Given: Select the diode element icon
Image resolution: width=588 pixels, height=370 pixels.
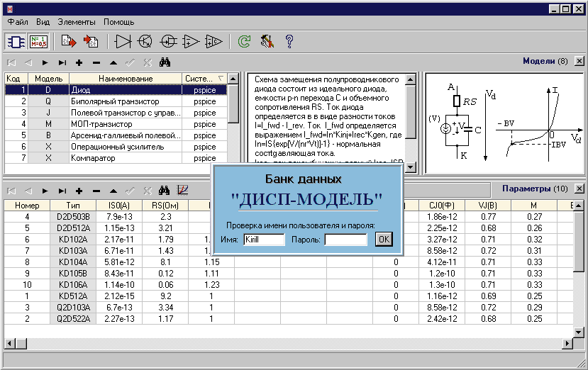Looking at the screenshot, I should 123,42.
